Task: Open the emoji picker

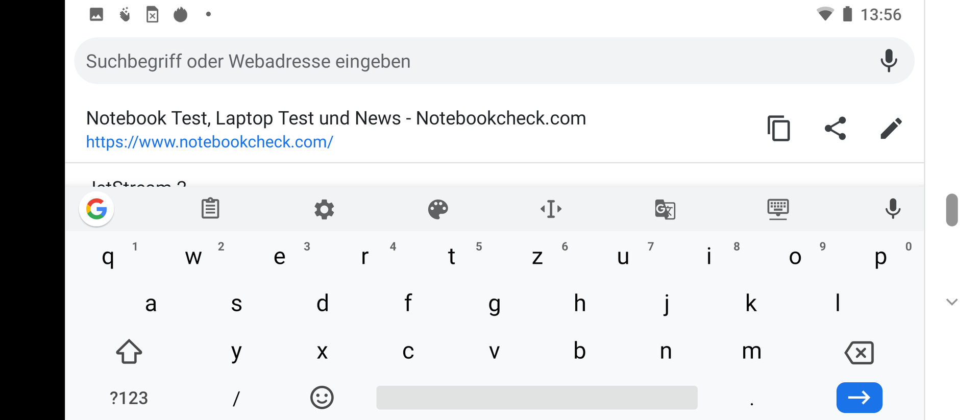Action: pyautogui.click(x=322, y=398)
